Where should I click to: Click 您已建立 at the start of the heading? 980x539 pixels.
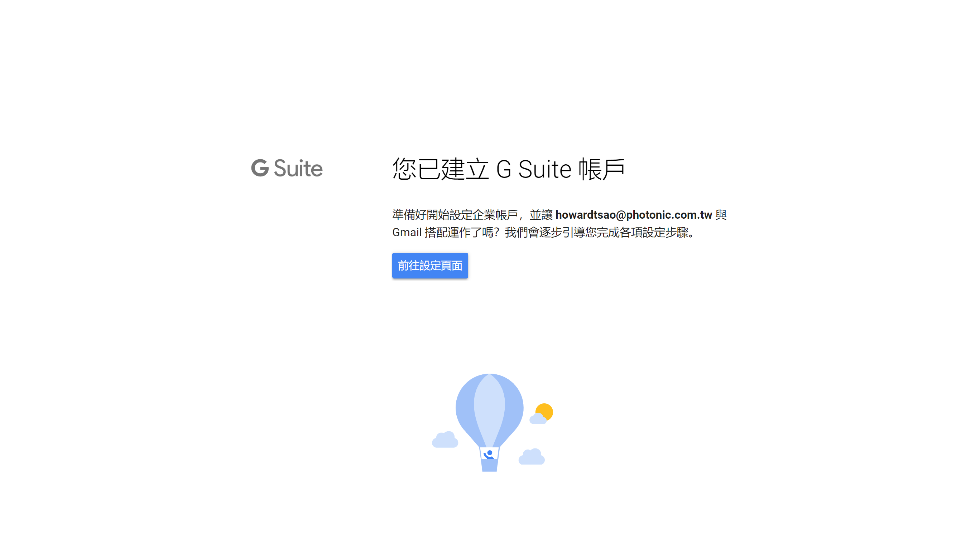pyautogui.click(x=441, y=169)
